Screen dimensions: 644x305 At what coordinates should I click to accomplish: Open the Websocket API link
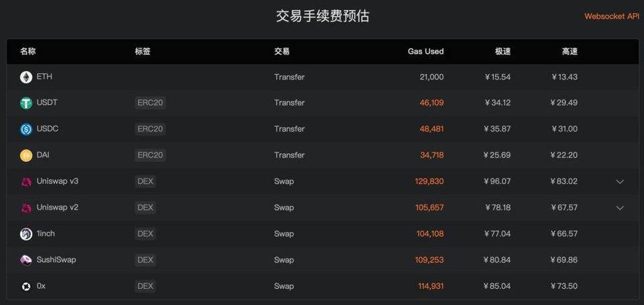(x=612, y=16)
